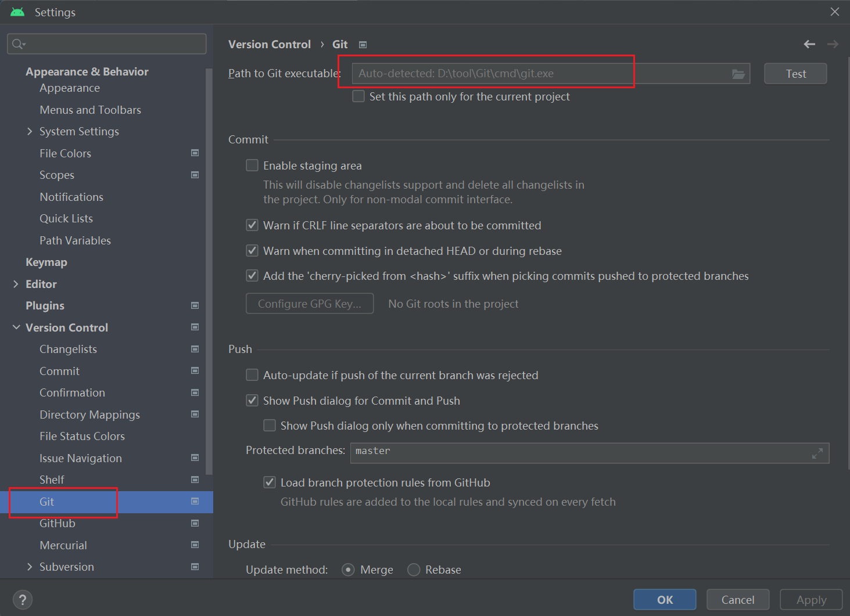The image size is (850, 616).
Task: Enable Auto-update if push was rejected
Action: coord(252,375)
